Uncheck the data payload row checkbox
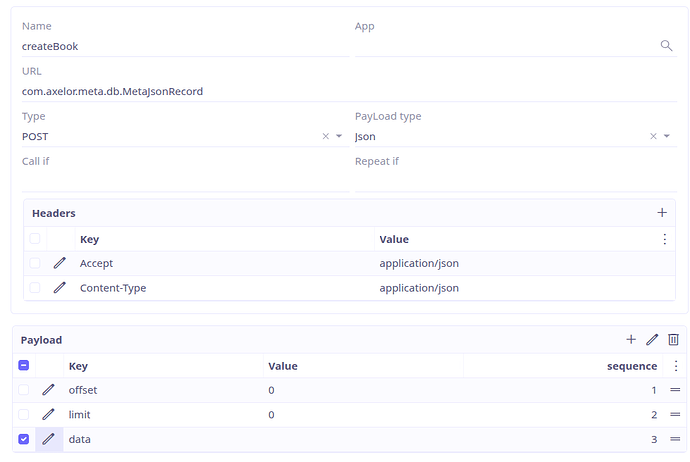Viewport: 690px width, 462px height. click(24, 439)
